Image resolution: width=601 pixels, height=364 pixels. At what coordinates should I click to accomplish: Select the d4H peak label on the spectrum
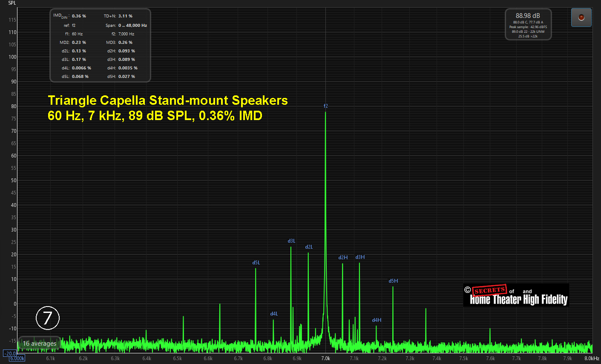point(377,320)
